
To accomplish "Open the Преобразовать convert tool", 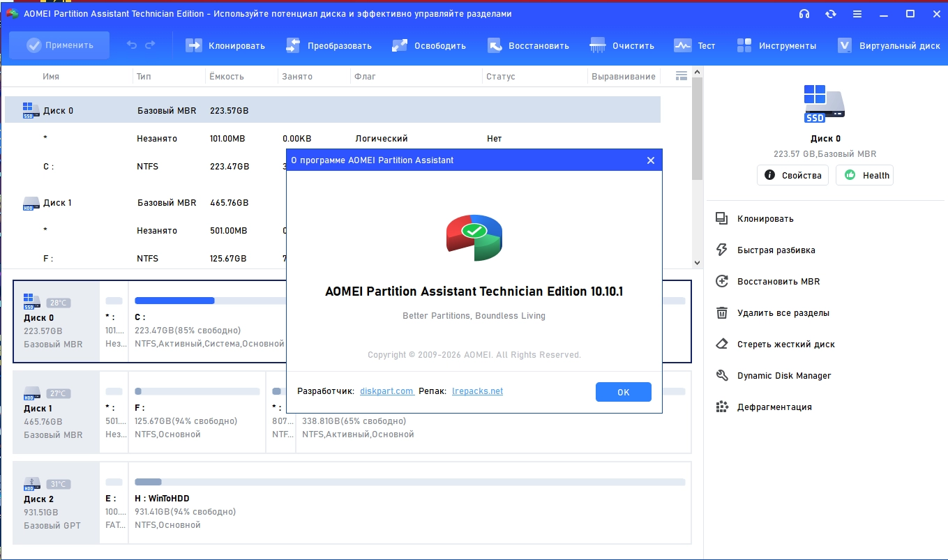I will coord(329,45).
